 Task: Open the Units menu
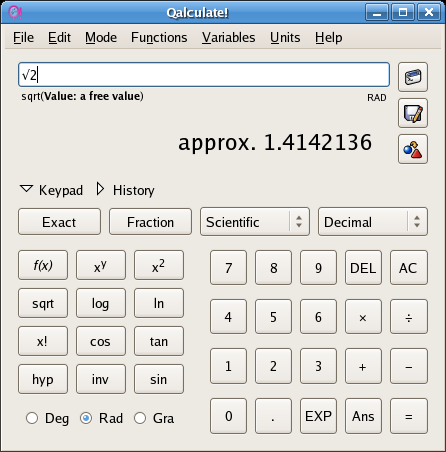click(x=285, y=37)
